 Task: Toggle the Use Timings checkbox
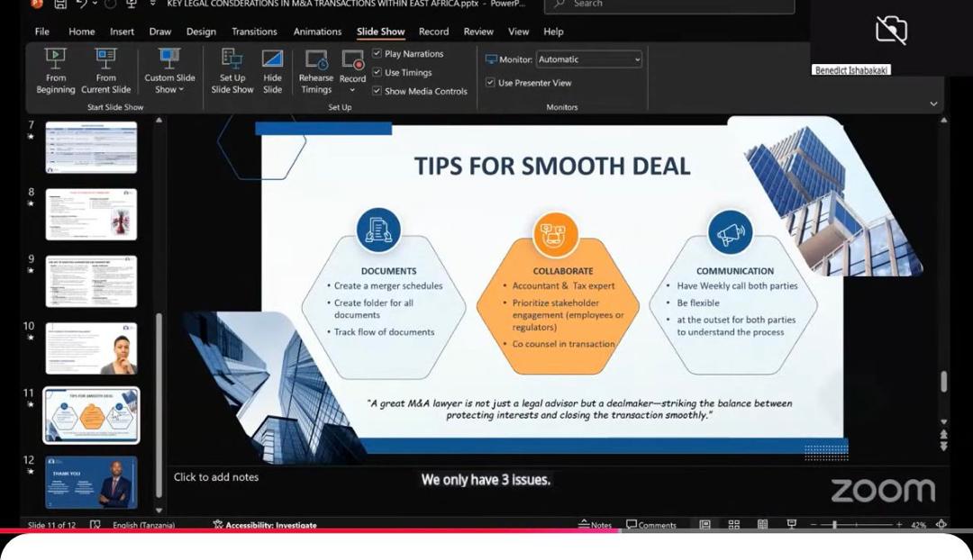tap(377, 73)
